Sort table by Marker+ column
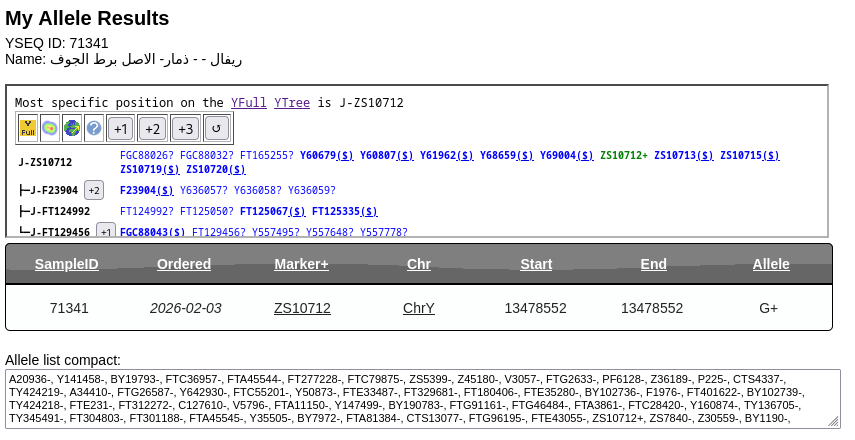This screenshot has height=440, width=855. pos(302,264)
